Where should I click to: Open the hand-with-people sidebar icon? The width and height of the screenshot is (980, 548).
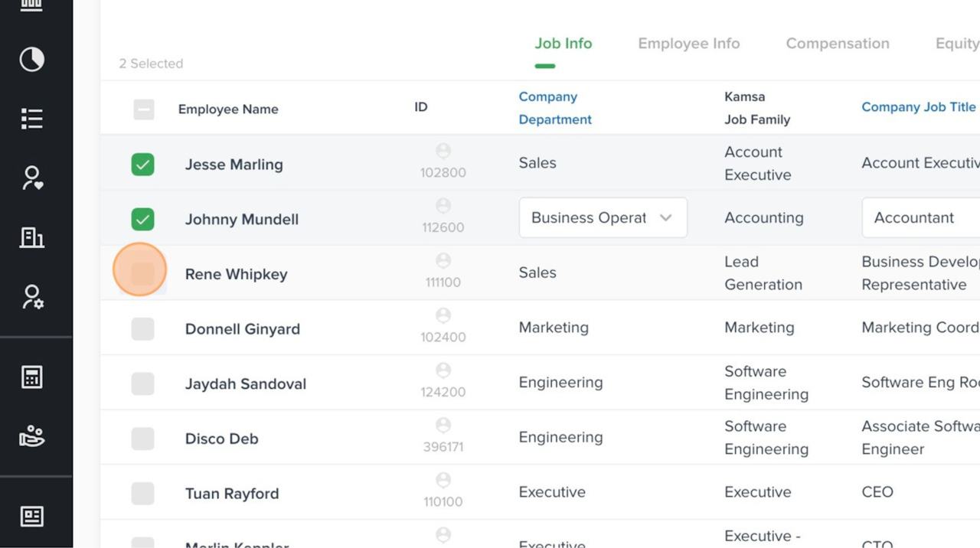[x=32, y=436]
